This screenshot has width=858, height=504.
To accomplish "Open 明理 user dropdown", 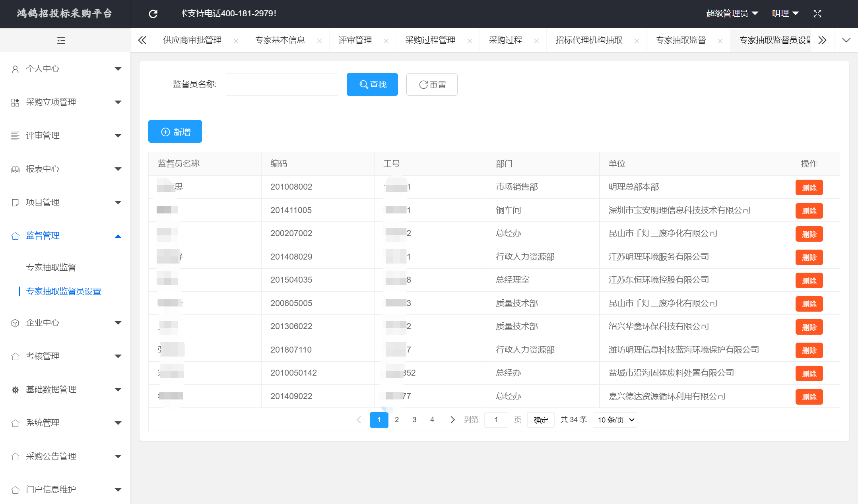I will pos(785,14).
